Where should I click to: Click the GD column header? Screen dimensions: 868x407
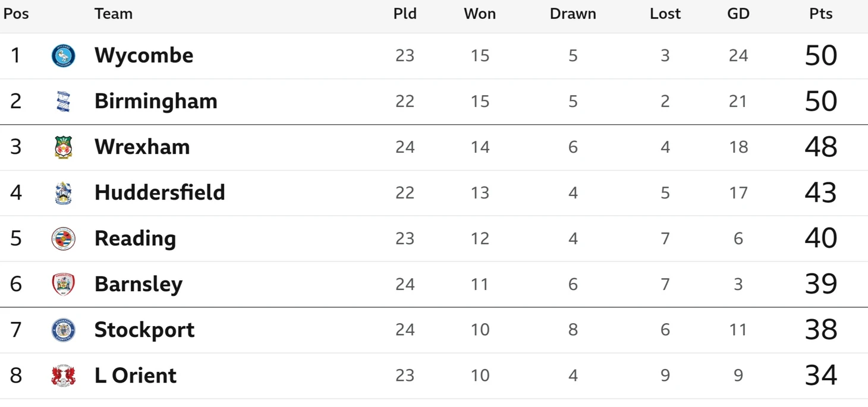[738, 14]
